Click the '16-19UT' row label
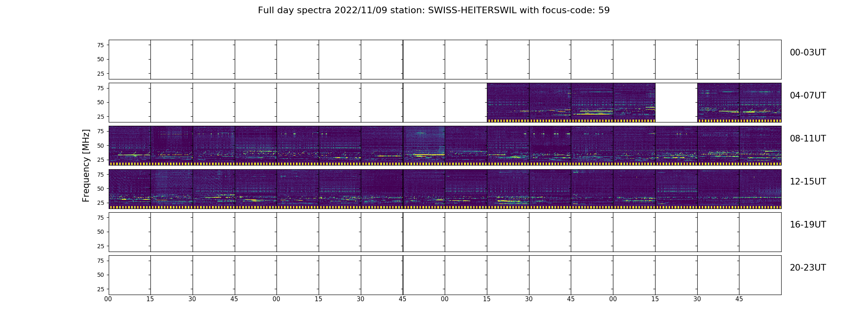Image resolution: width=868 pixels, height=331 pixels. pos(808,225)
